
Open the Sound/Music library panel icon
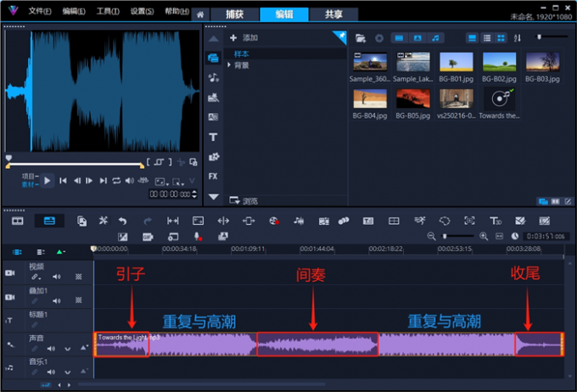click(213, 78)
